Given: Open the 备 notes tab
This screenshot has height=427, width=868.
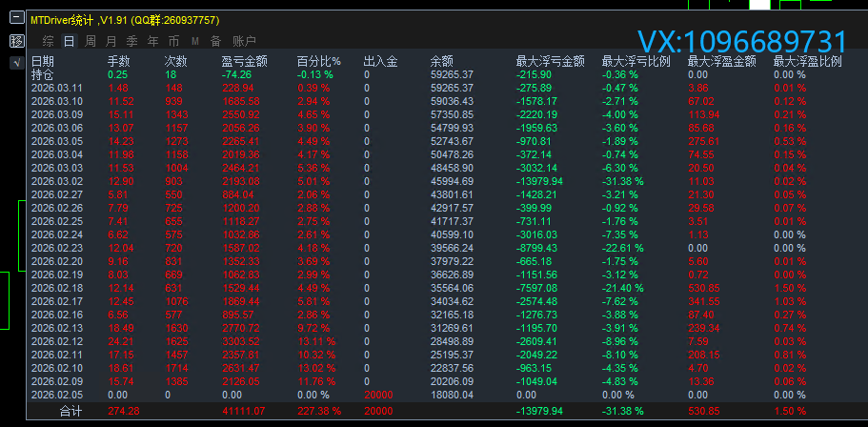Looking at the screenshot, I should pyautogui.click(x=215, y=41).
